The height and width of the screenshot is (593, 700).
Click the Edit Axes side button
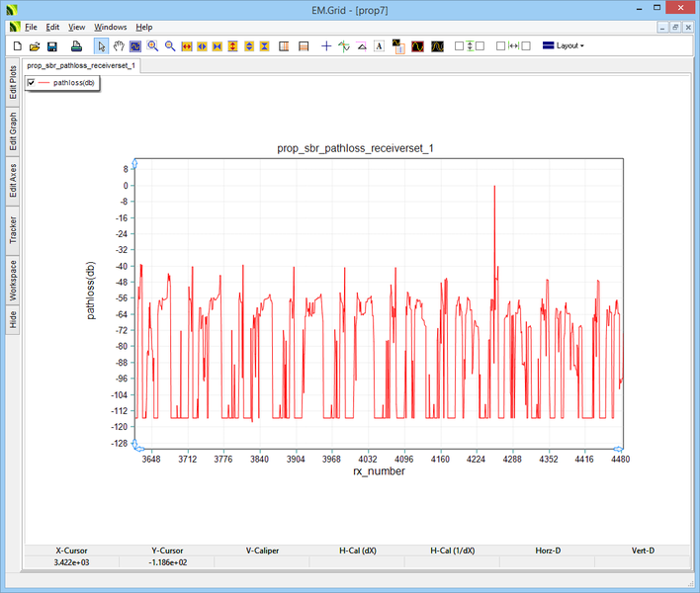click(x=12, y=180)
